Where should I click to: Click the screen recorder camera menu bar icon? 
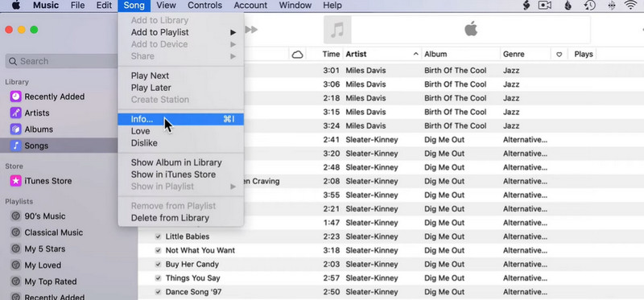[x=545, y=6]
